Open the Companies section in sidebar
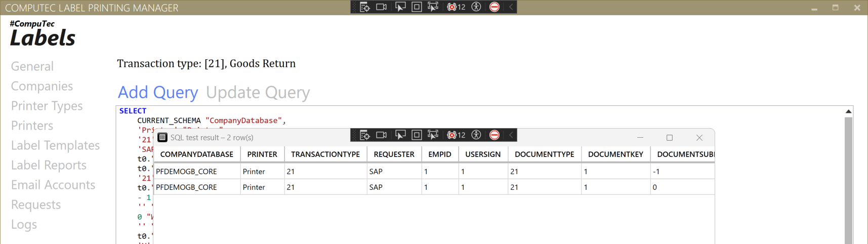This screenshot has width=868, height=244. 42,86
